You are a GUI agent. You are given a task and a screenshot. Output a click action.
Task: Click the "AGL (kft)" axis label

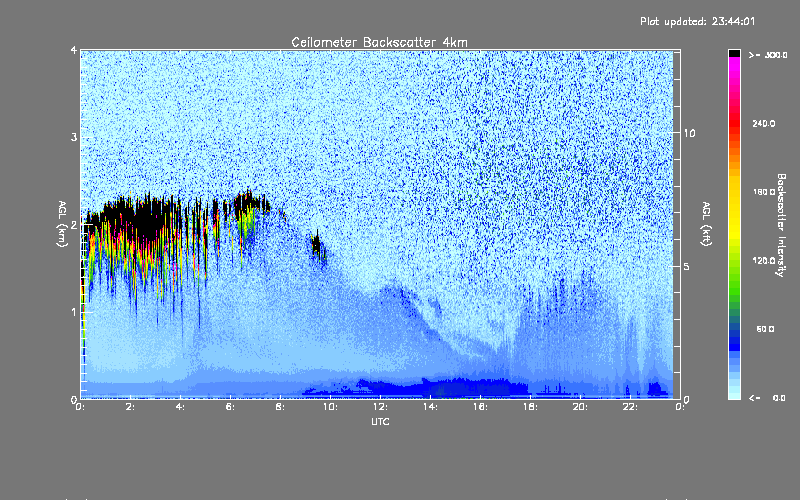(x=707, y=224)
